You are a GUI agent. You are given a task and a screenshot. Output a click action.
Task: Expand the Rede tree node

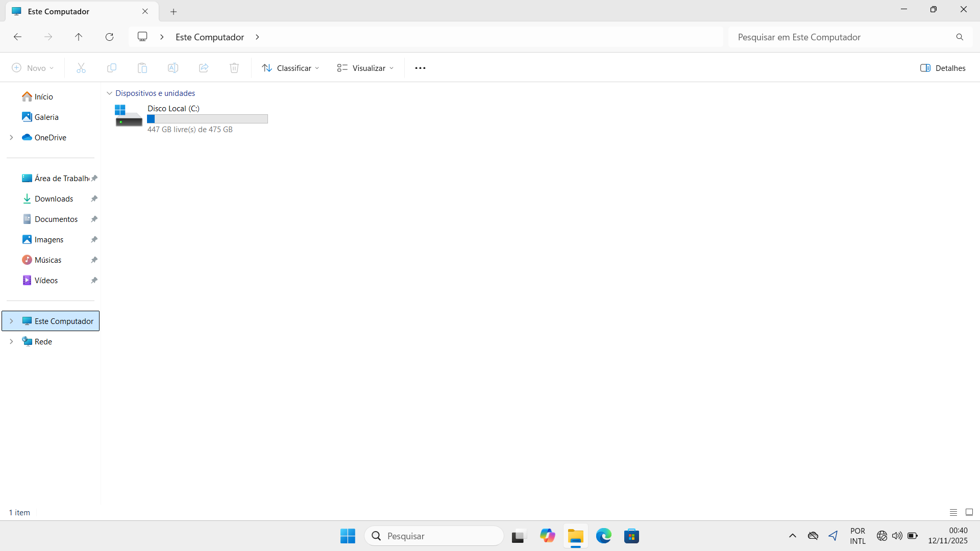click(11, 341)
